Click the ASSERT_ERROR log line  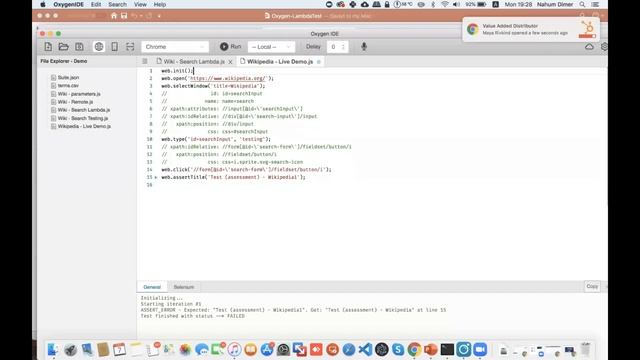pyautogui.click(x=293, y=310)
